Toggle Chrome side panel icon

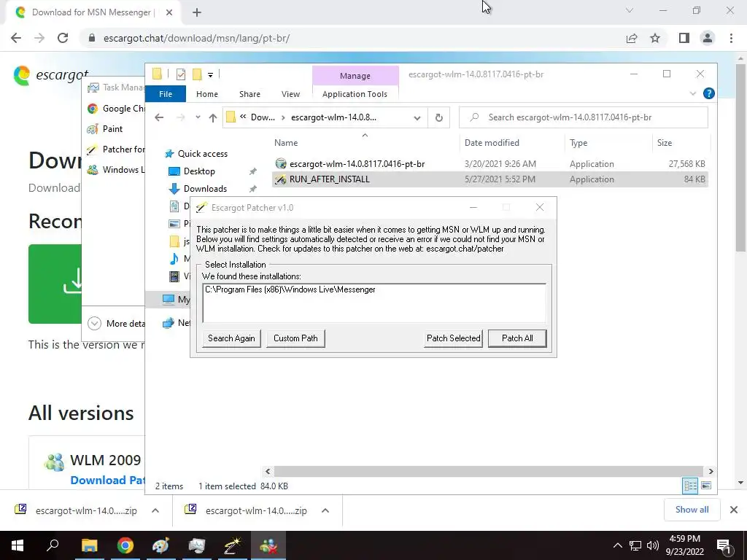point(684,38)
